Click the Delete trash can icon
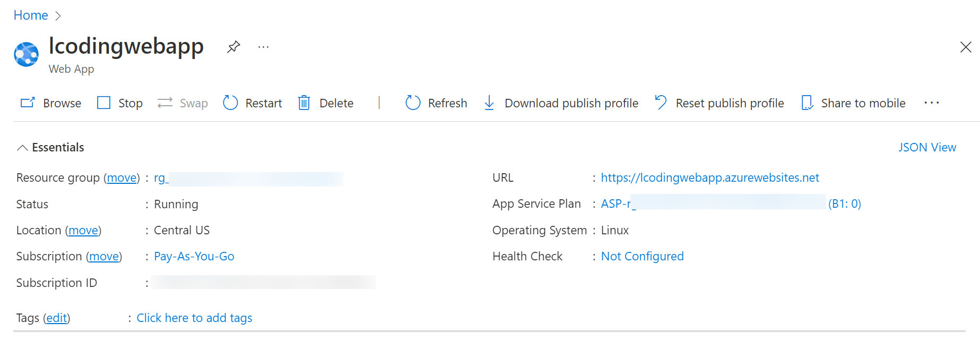 pos(304,103)
